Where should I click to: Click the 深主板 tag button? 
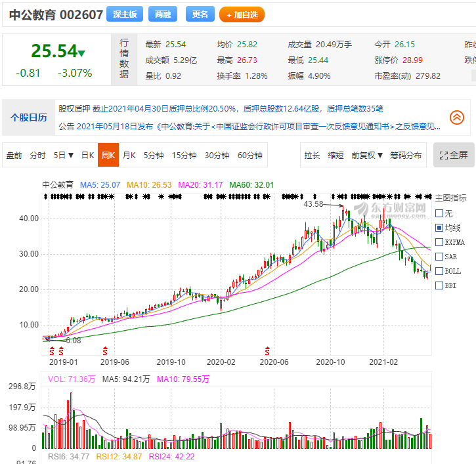coord(125,14)
